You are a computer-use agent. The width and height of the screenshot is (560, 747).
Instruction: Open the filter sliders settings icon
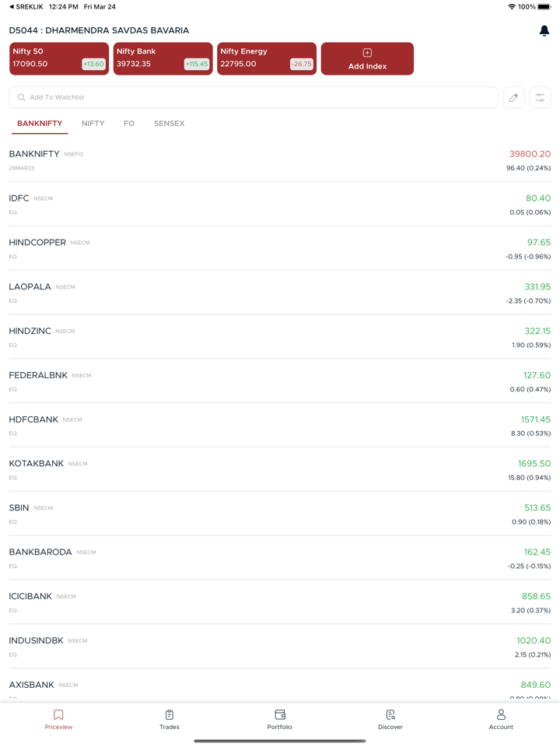(x=540, y=97)
